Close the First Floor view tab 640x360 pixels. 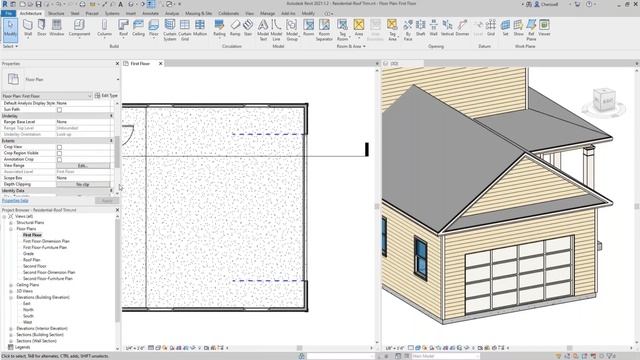point(160,64)
